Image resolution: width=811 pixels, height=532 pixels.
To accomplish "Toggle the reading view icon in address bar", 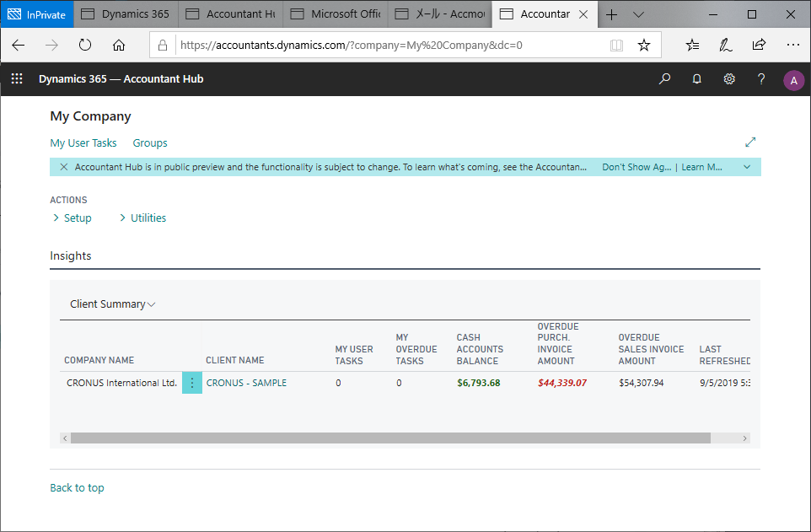I will [616, 45].
